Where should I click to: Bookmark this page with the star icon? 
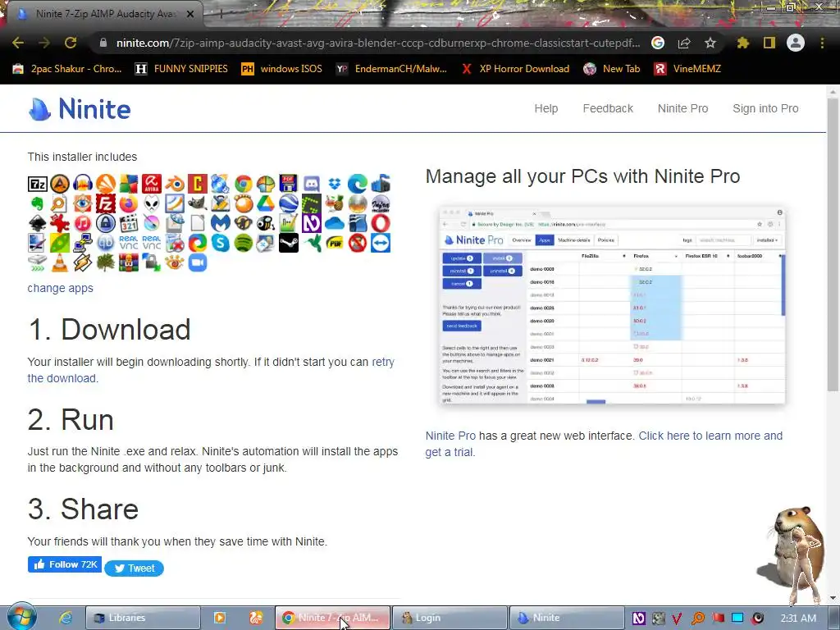coord(710,43)
